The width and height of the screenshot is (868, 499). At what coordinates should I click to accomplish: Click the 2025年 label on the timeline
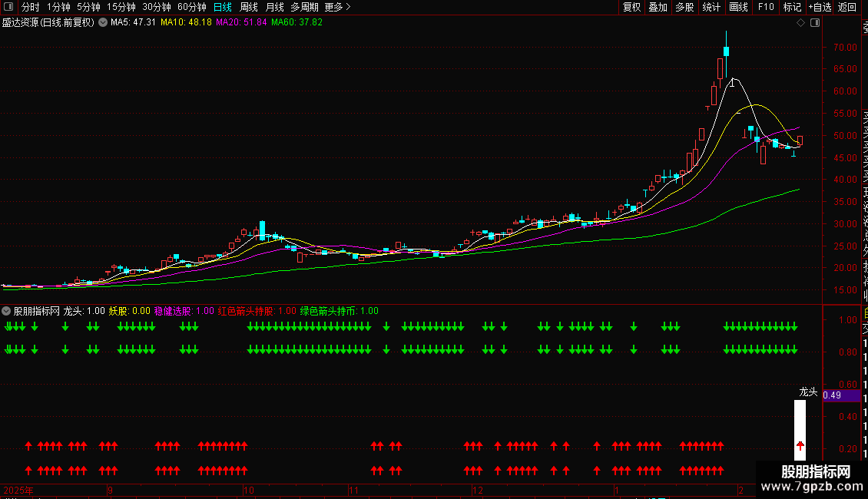tap(17, 490)
